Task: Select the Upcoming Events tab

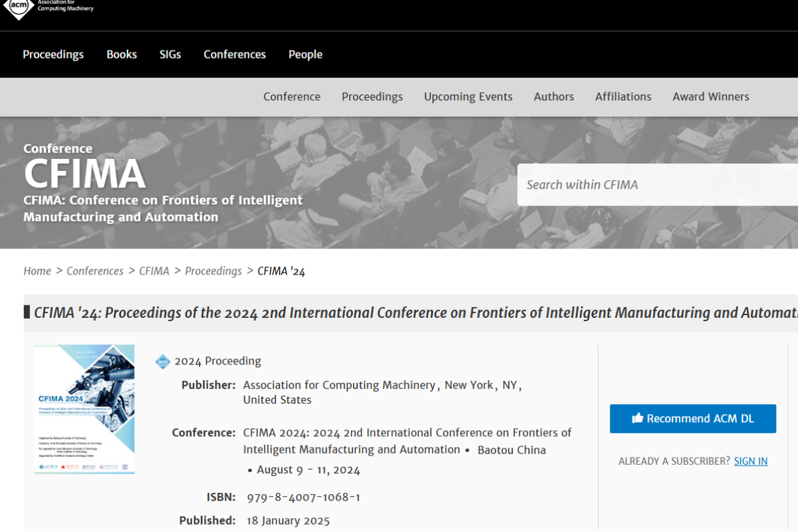Action: [468, 96]
